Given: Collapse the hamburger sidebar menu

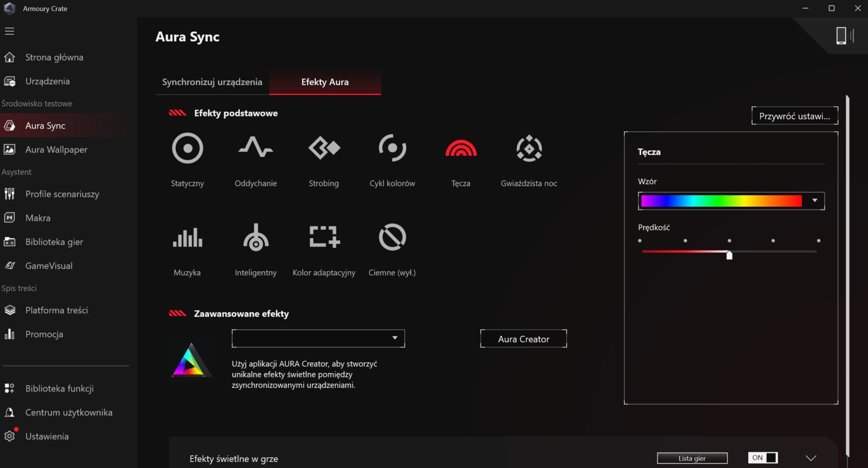Looking at the screenshot, I should point(9,31).
